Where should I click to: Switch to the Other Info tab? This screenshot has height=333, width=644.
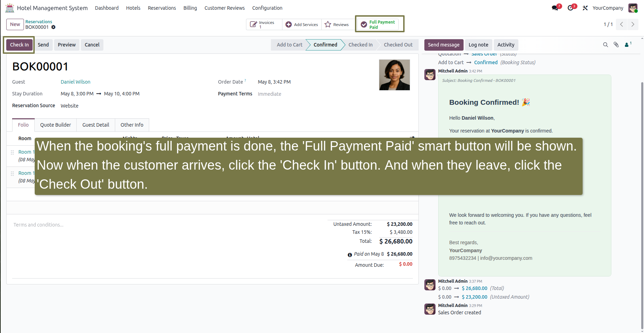coord(132,125)
